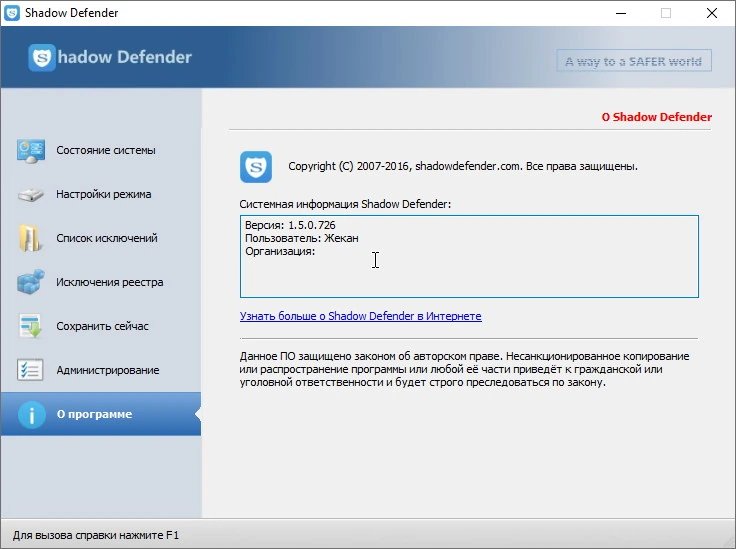
Task: Click inside the system information text box
Action: pos(469,257)
